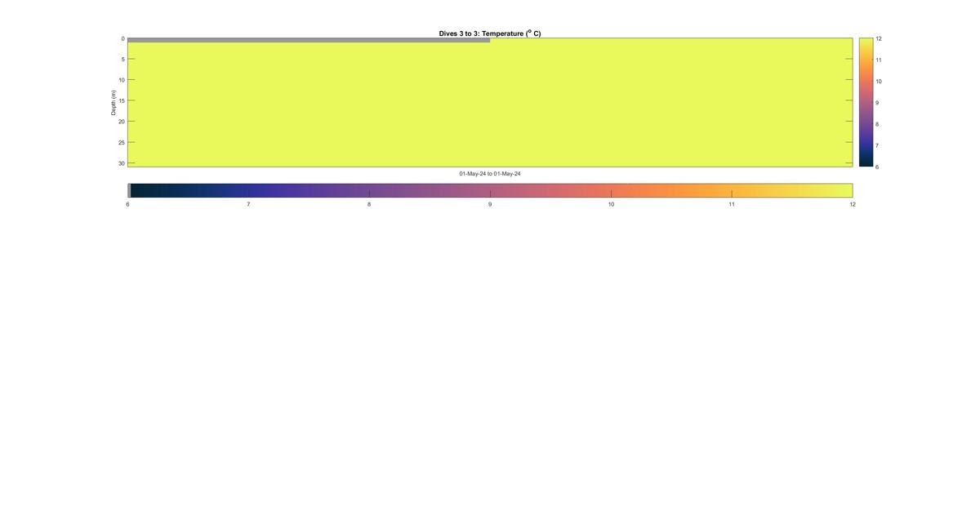Select depth tick label "20" on the y-axis
Screen dimensions: 980x508
(x=122, y=122)
